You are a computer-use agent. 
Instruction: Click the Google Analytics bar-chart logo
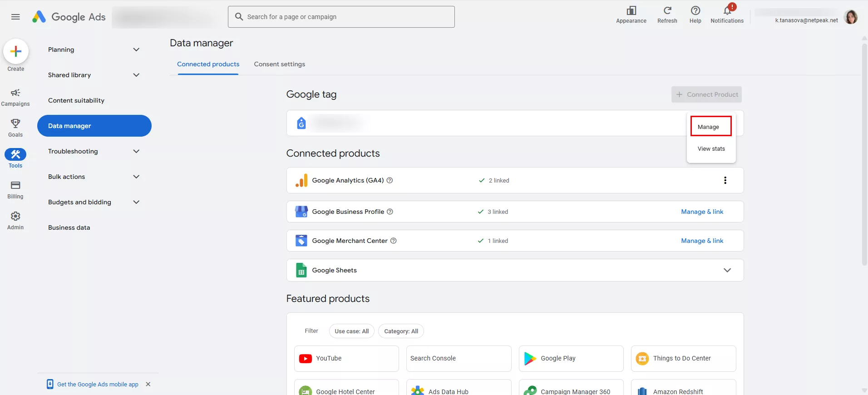(x=301, y=180)
